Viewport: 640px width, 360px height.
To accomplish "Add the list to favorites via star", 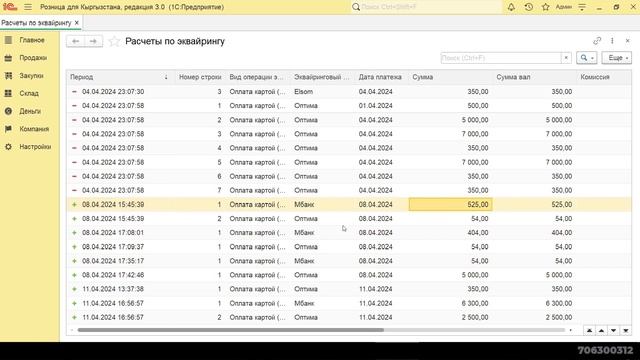I will (114, 41).
